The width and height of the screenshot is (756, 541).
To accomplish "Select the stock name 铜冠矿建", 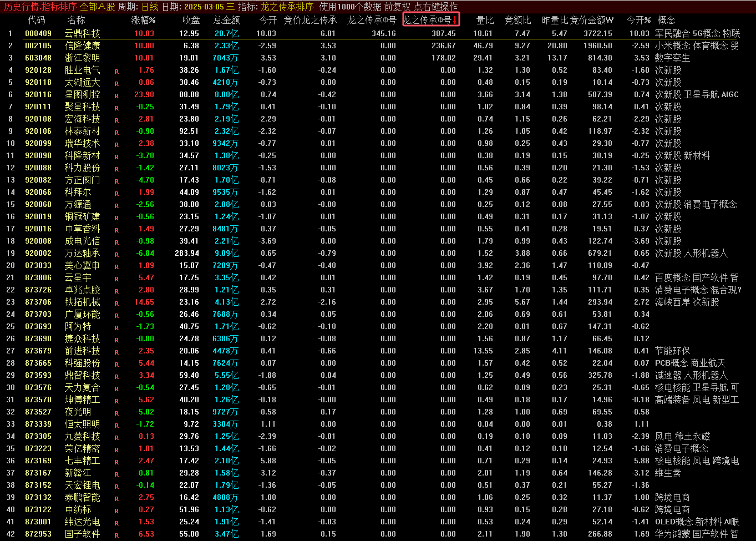I will (83, 216).
